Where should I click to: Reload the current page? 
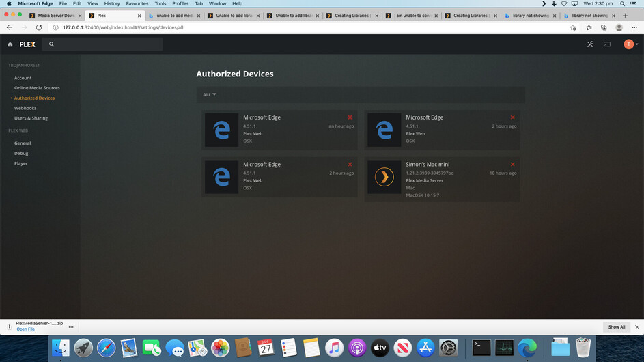tap(39, 27)
